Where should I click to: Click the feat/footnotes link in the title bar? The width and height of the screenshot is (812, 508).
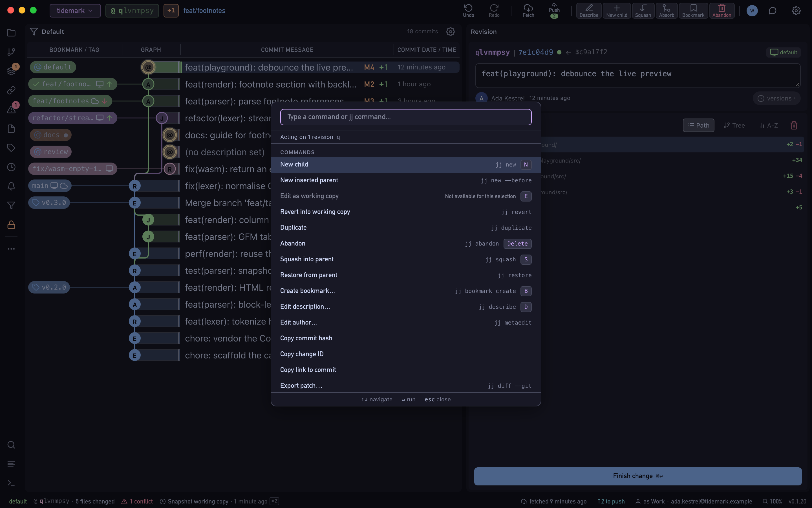tap(204, 11)
